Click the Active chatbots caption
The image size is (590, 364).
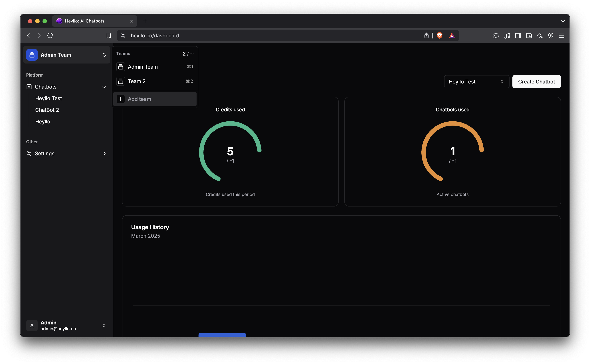tap(452, 195)
